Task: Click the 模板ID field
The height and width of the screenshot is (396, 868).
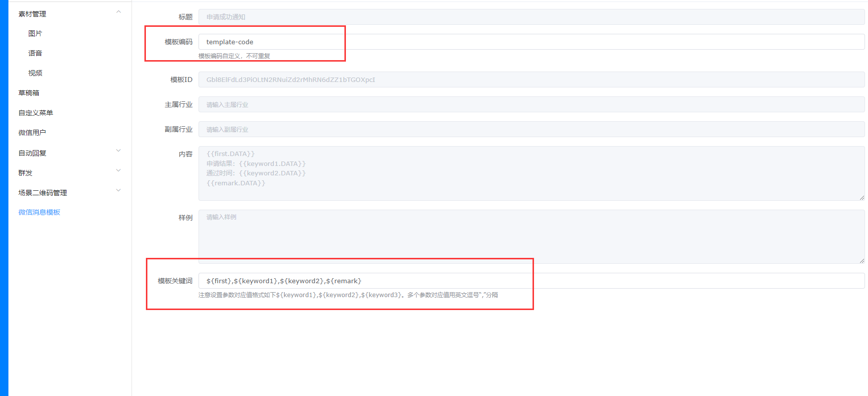Action: point(531,79)
